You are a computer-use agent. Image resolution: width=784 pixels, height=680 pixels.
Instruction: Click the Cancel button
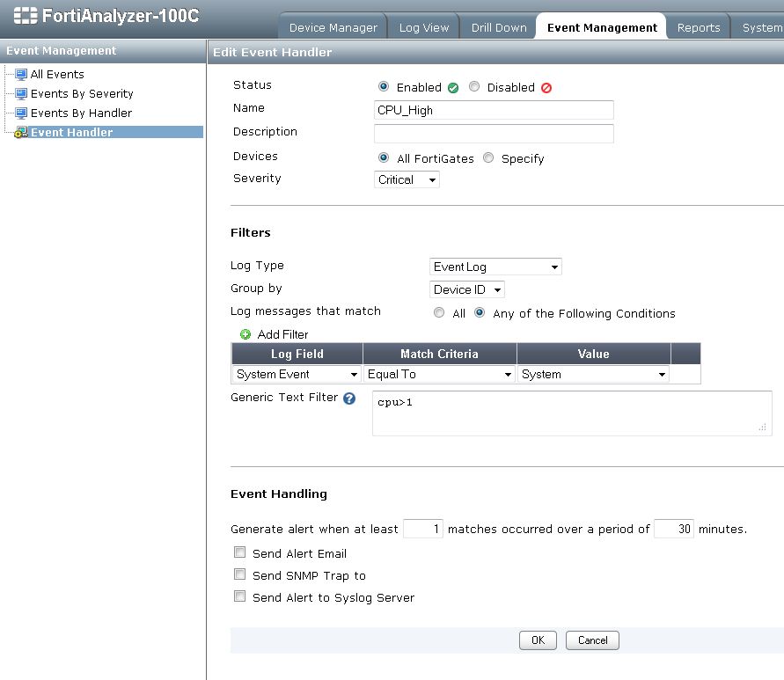click(x=592, y=640)
